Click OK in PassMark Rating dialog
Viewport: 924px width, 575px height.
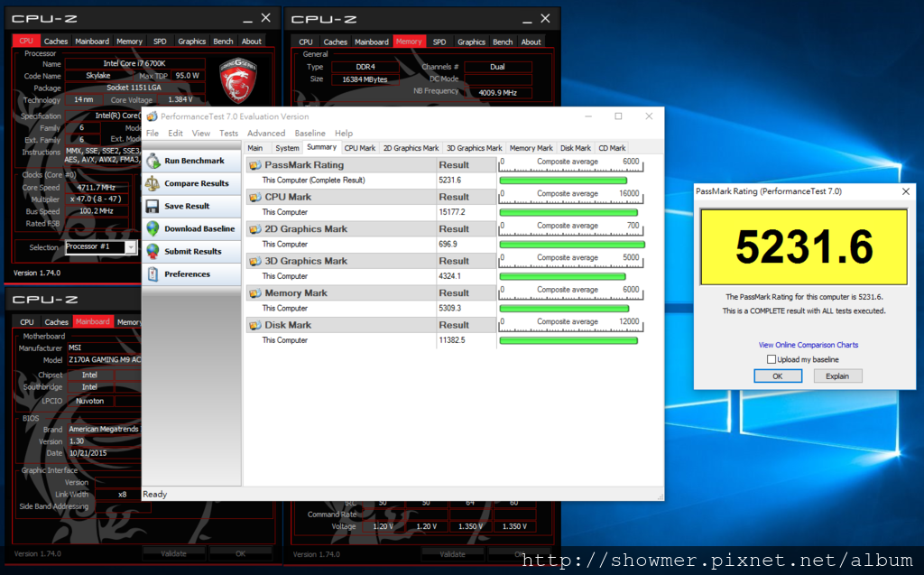(x=778, y=376)
